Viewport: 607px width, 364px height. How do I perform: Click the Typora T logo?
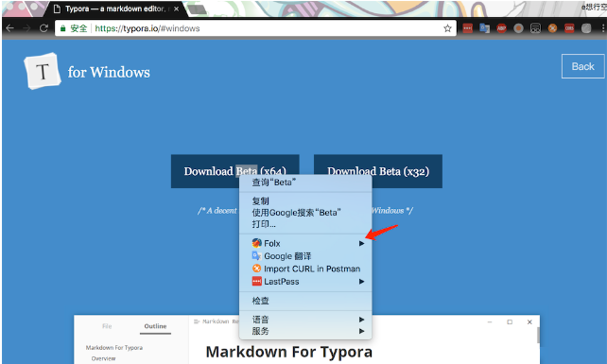coord(43,71)
